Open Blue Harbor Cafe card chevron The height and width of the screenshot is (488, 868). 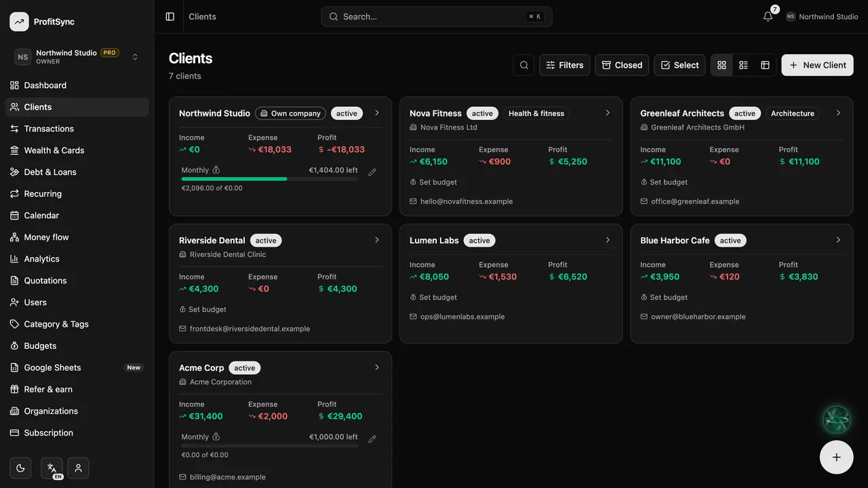(x=838, y=240)
